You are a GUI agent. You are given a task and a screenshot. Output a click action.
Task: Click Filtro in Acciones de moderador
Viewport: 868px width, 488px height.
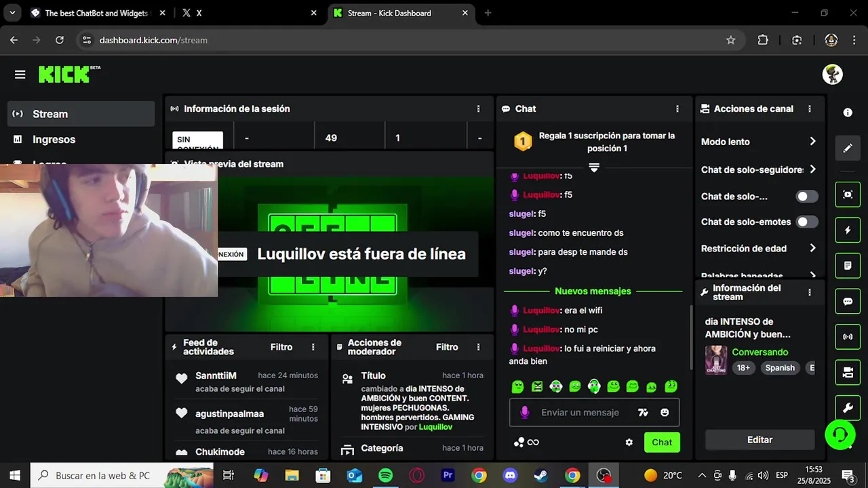[x=447, y=347]
